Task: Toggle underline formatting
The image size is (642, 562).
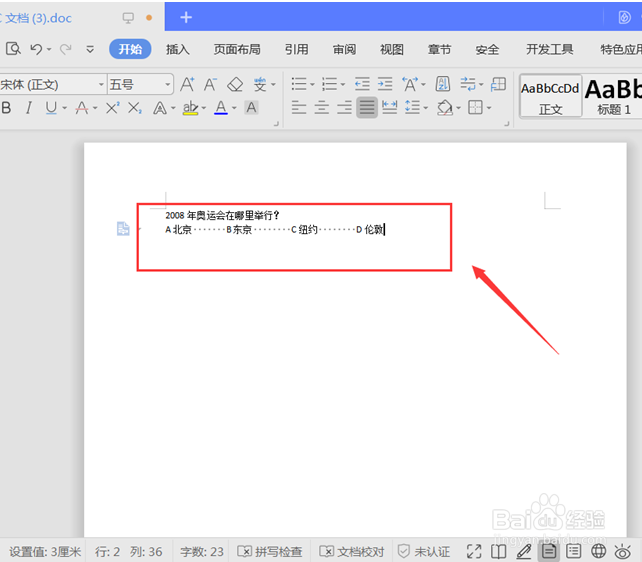Action: (51, 108)
